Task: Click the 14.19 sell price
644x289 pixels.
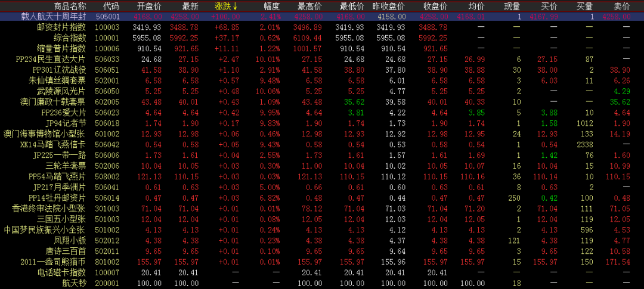Action: [620, 134]
